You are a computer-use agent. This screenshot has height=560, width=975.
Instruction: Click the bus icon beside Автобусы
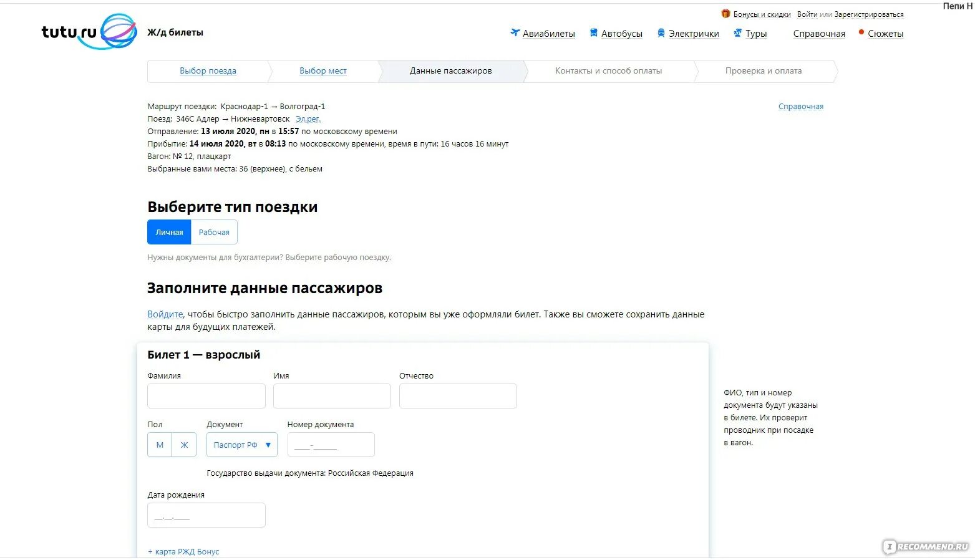(x=594, y=32)
